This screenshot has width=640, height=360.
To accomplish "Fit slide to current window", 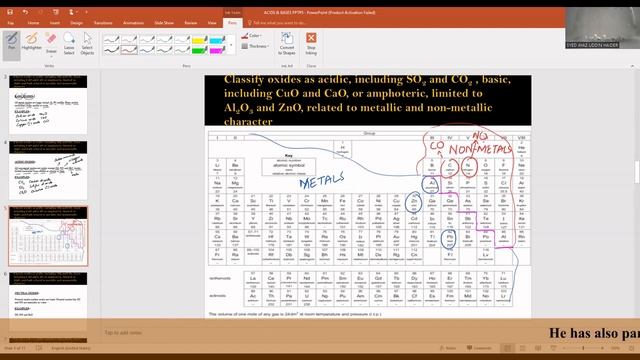I will click(x=631, y=348).
